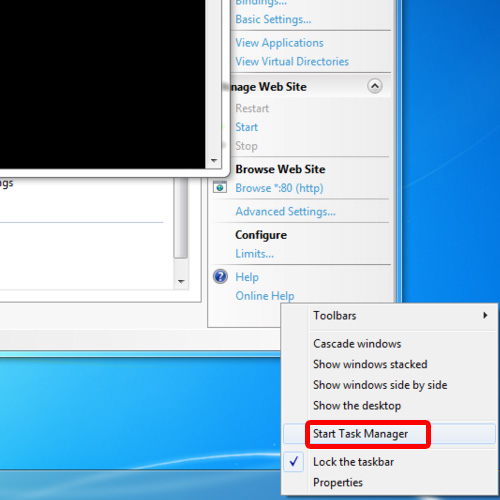
Task: Open View Applications link
Action: click(279, 43)
